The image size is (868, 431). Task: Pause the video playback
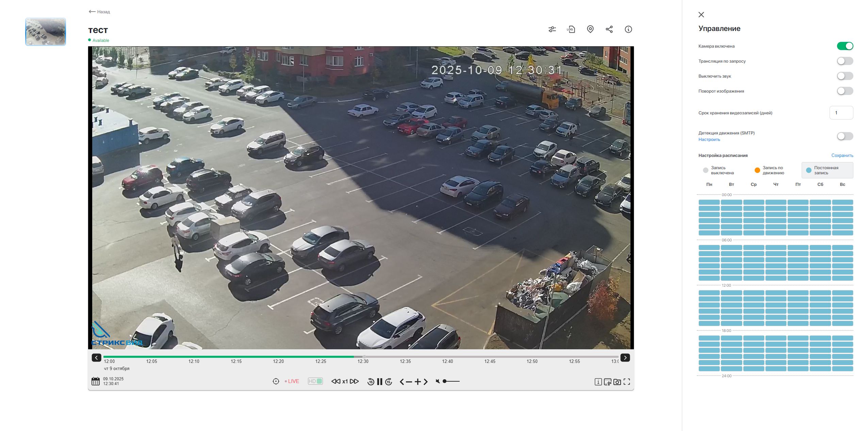(380, 382)
